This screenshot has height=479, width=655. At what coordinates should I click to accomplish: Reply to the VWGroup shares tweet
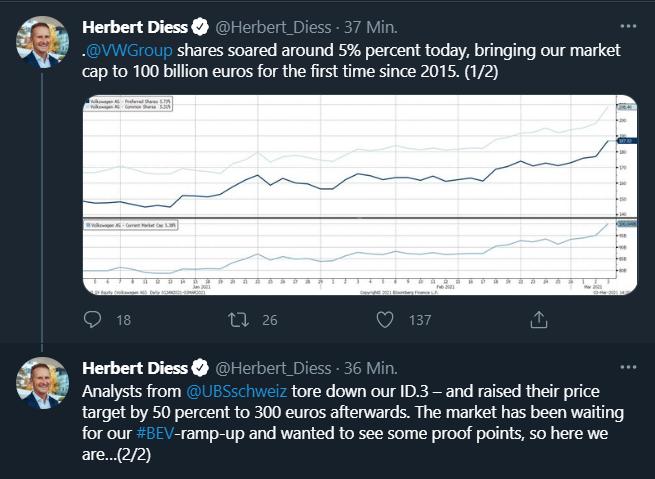[x=93, y=319]
